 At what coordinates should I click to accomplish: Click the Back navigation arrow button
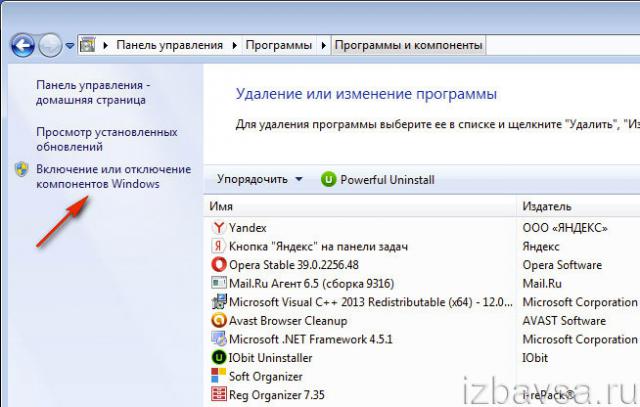(x=23, y=45)
